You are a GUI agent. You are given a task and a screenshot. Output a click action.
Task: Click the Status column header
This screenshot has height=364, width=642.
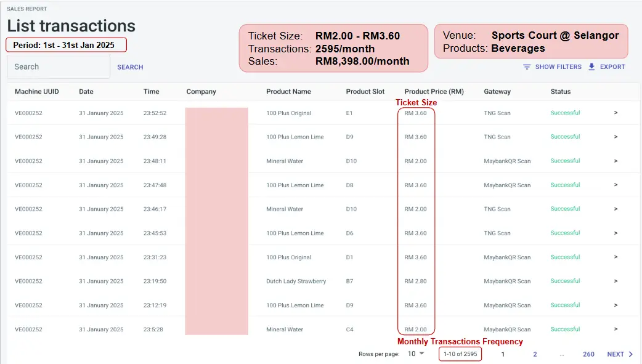pyautogui.click(x=560, y=92)
